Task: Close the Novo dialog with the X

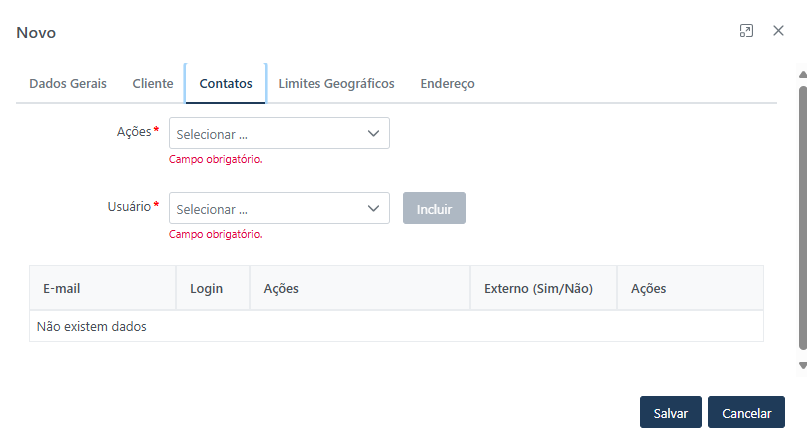Action: 778,31
